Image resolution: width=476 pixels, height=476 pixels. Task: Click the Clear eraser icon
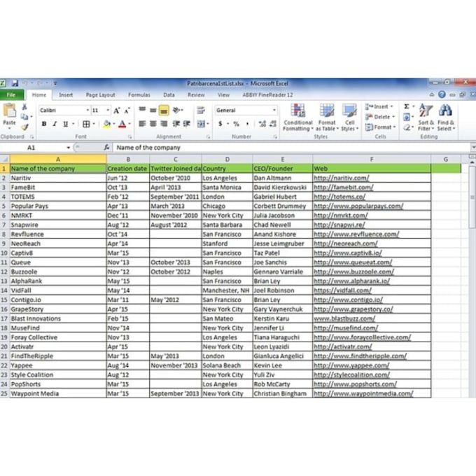(407, 127)
